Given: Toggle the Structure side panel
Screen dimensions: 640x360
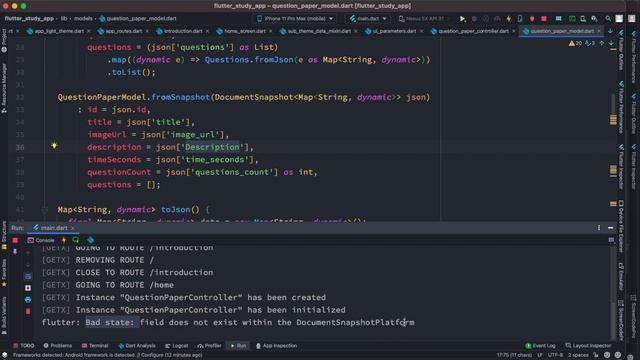Looking at the screenshot, I should pos(4,236).
